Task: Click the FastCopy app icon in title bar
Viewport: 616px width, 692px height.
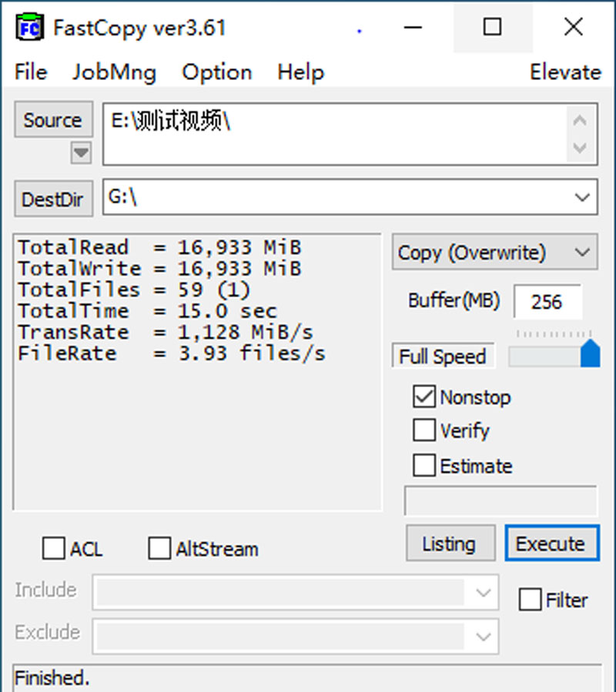Action: point(29,28)
